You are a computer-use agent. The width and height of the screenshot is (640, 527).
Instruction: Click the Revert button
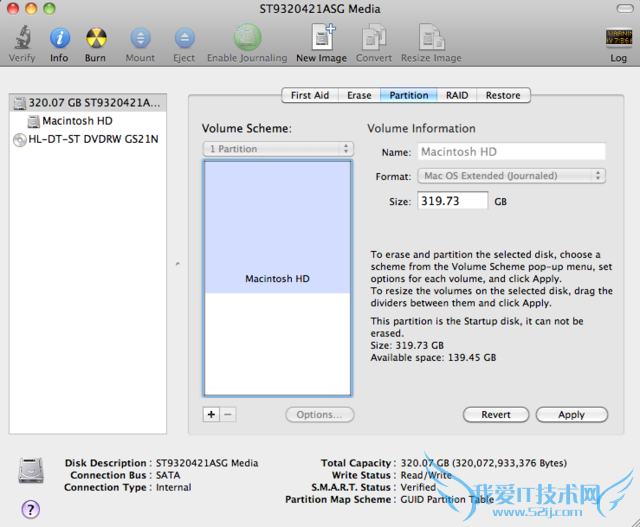pos(496,414)
